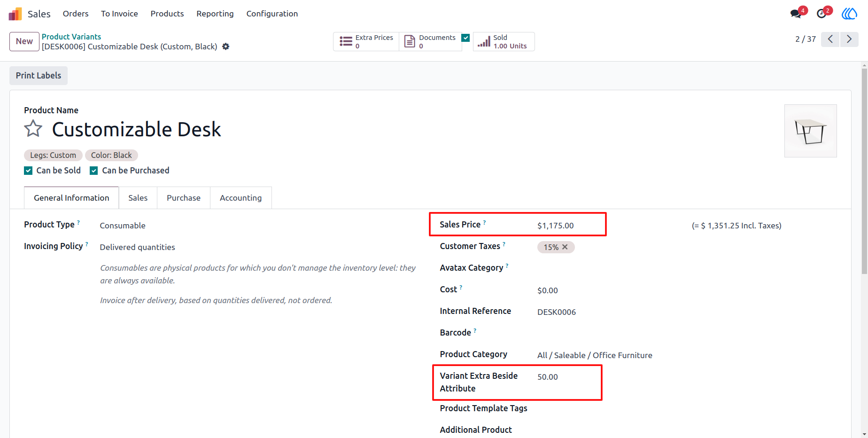The width and height of the screenshot is (868, 438).
Task: Open Extra Prices list stat button
Action: point(366,41)
